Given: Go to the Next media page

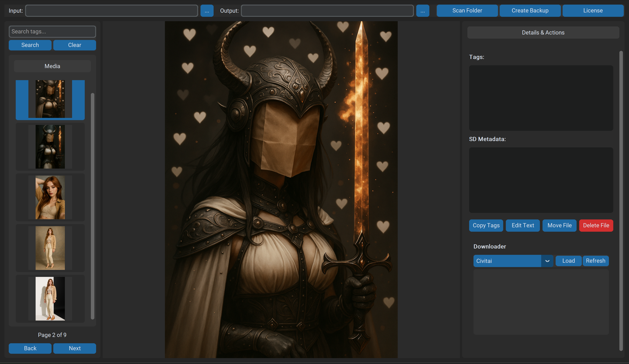Looking at the screenshot, I should [74, 348].
